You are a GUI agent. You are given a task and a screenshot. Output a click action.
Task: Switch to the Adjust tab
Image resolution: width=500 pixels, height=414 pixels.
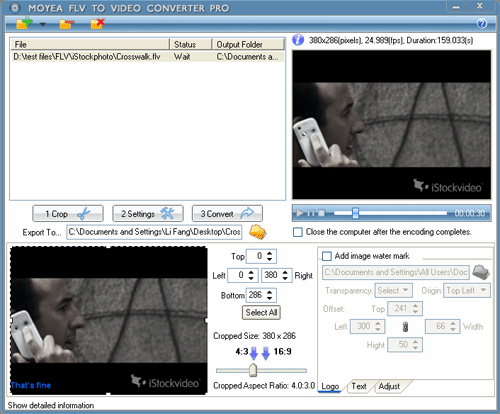[x=389, y=386]
